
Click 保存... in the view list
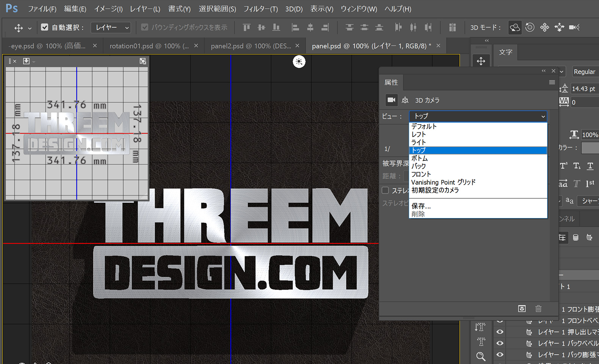[478, 206]
